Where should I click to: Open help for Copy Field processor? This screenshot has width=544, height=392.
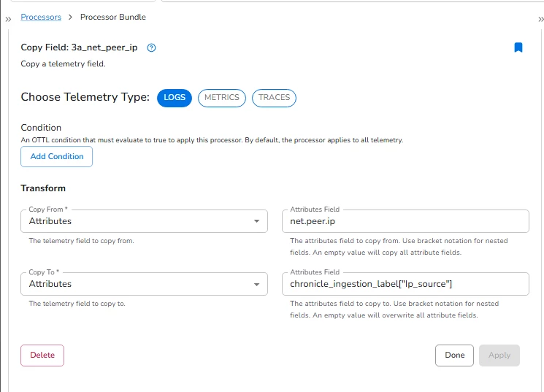[151, 48]
